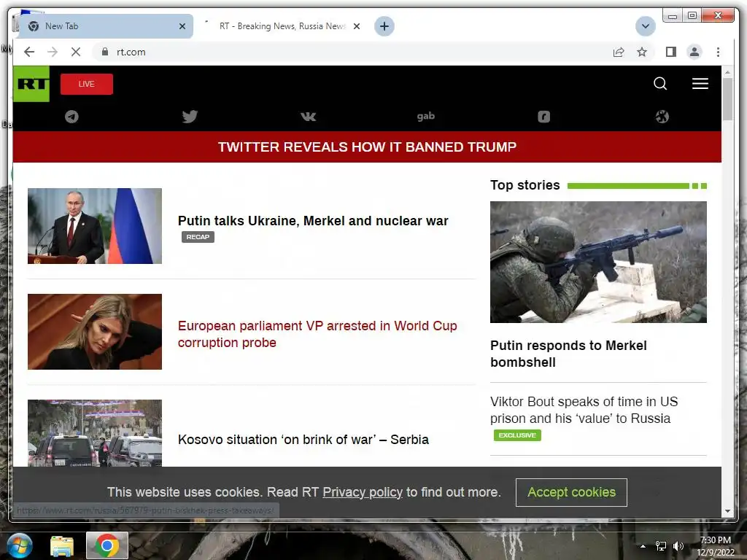Expand the tab search dropdown arrow

coord(646,26)
